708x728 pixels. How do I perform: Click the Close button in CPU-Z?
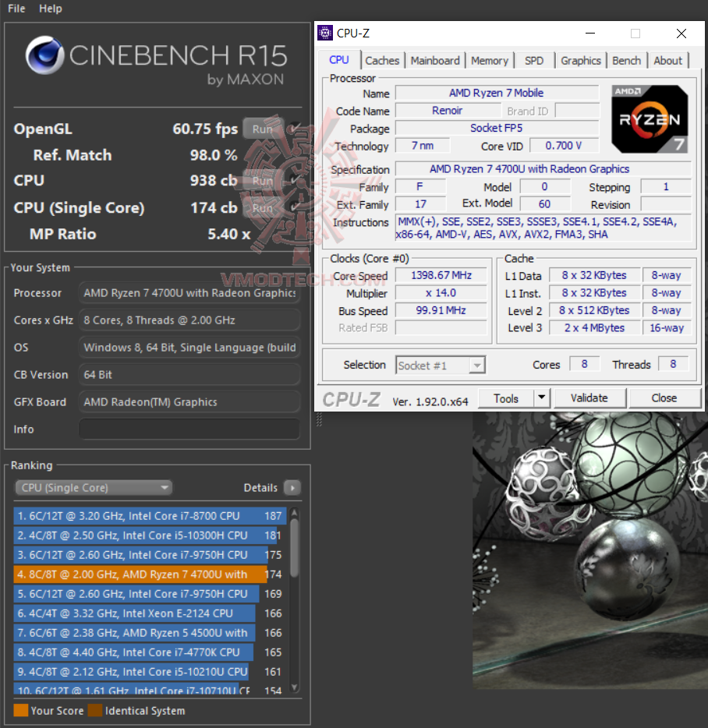click(664, 398)
